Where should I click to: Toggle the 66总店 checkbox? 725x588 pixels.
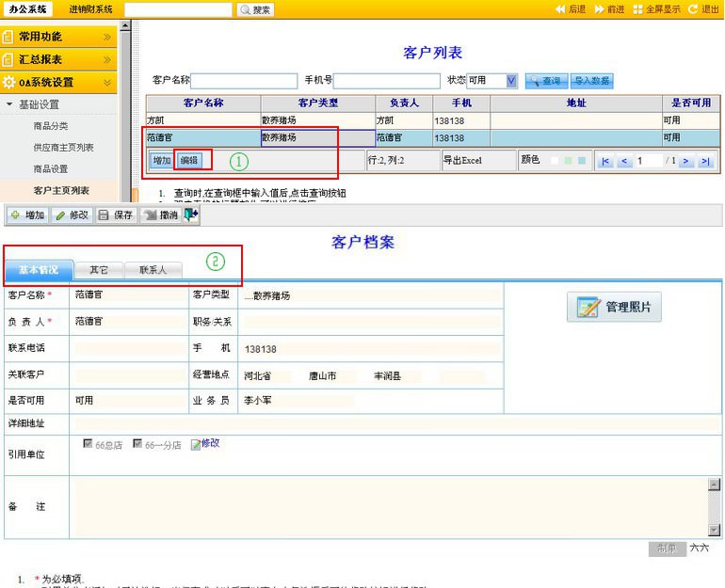89,443
